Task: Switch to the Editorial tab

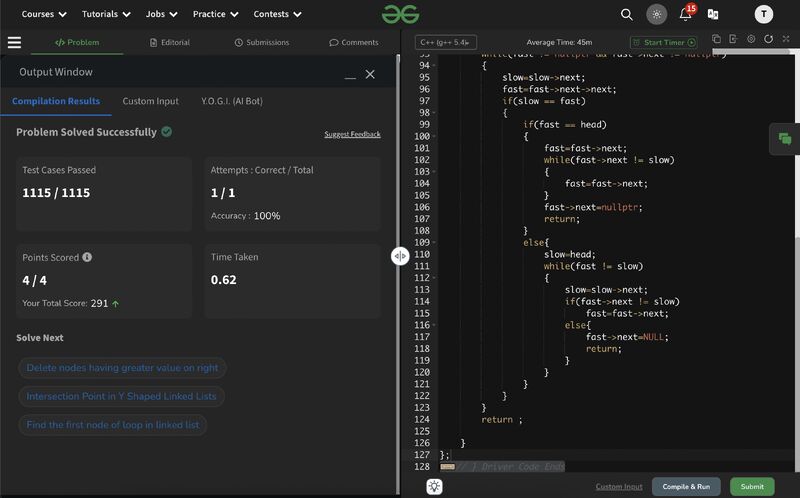Action: 167,42
